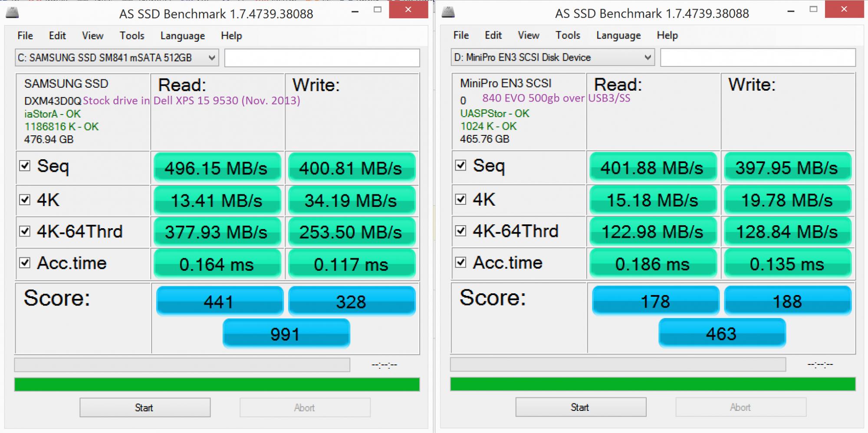The width and height of the screenshot is (868, 433).
Task: Start benchmark in left Samsung window
Action: pyautogui.click(x=145, y=407)
